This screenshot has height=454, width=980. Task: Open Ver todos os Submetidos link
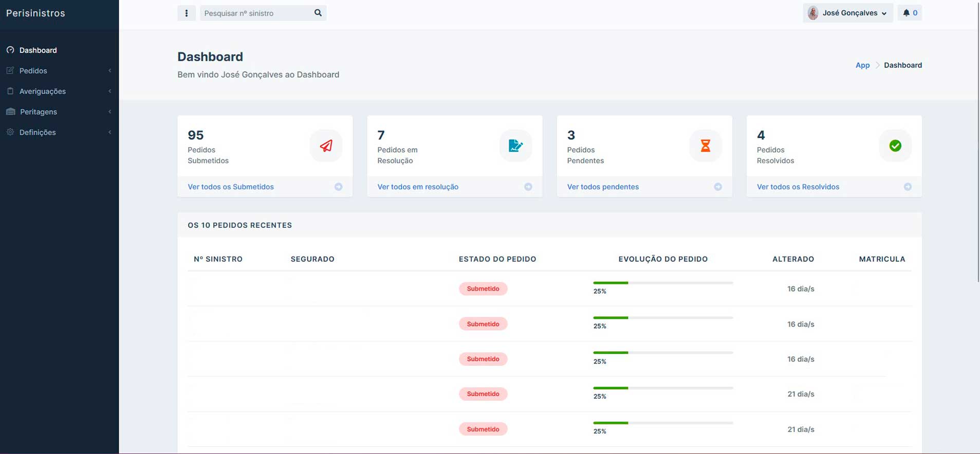click(x=231, y=187)
